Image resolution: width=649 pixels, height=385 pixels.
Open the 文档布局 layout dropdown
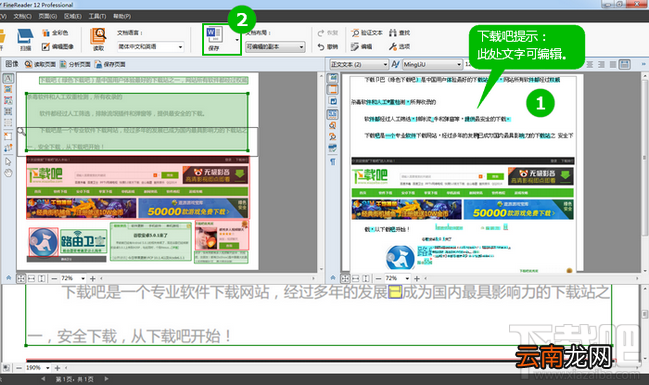point(275,47)
